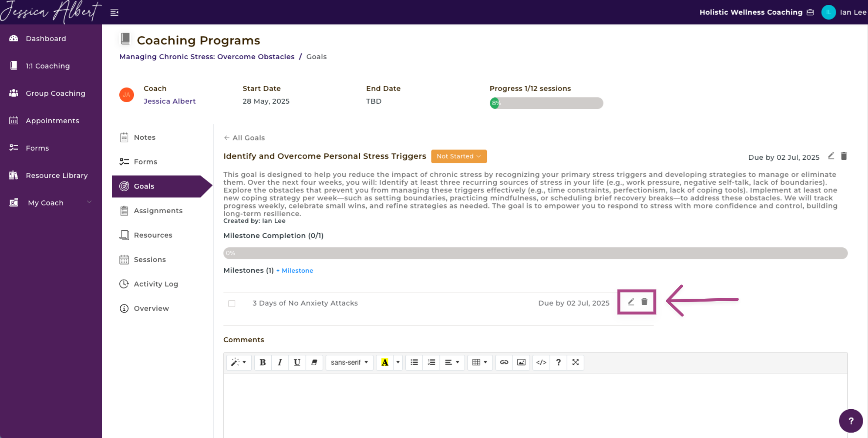Delete the goal with the trash icon
The width and height of the screenshot is (868, 438).
click(x=844, y=156)
